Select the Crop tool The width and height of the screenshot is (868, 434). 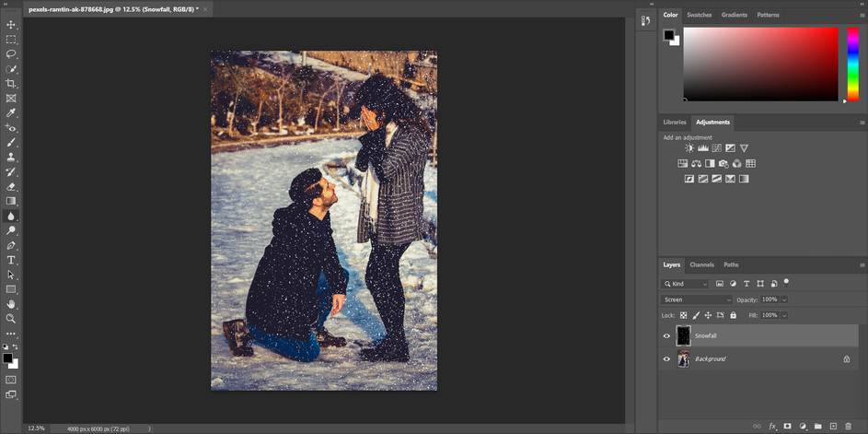pyautogui.click(x=10, y=84)
